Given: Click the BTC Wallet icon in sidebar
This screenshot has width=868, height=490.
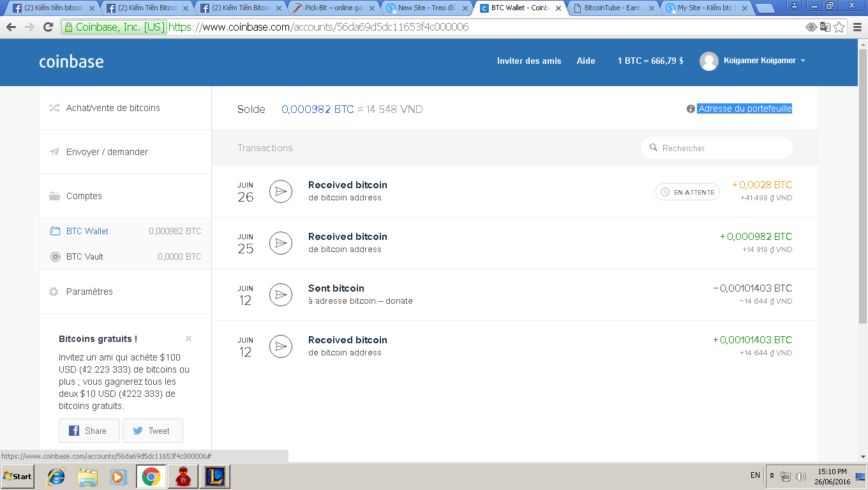Looking at the screenshot, I should click(x=55, y=231).
